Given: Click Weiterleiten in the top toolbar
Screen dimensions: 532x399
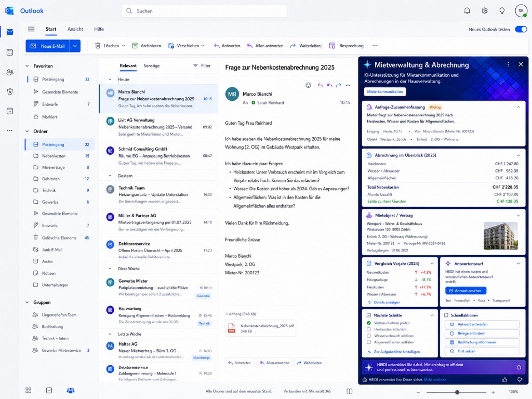Looking at the screenshot, I should coord(305,46).
